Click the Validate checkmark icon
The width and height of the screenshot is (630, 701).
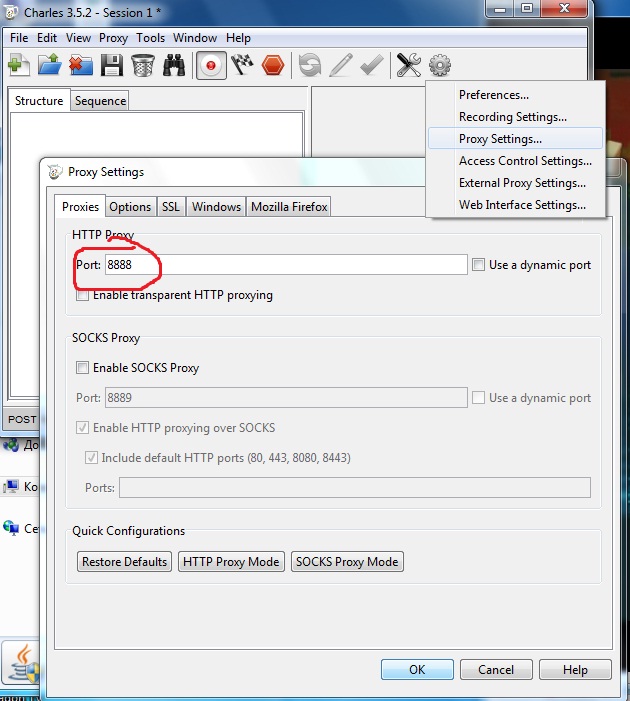372,65
